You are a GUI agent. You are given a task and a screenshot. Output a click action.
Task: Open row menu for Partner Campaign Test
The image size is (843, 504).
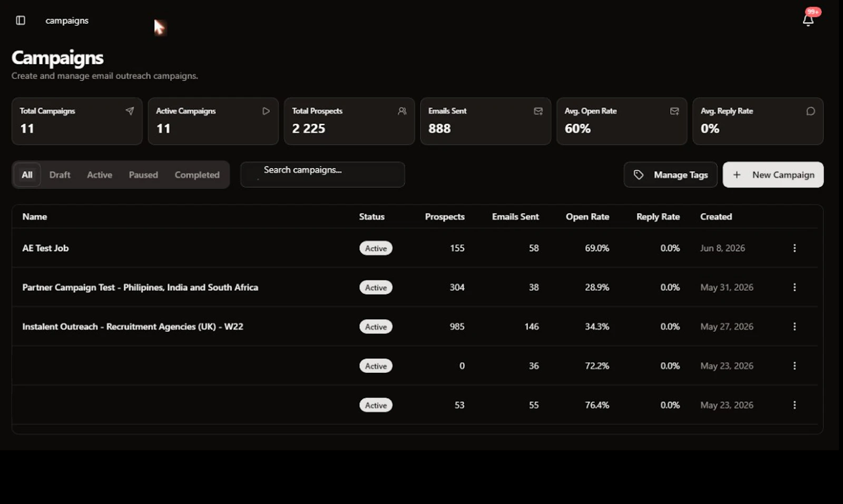pos(795,287)
